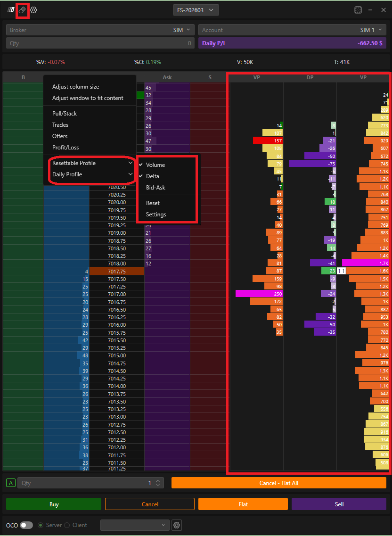Open OCO settings gear at bottom
The image size is (392, 536).
[177, 525]
